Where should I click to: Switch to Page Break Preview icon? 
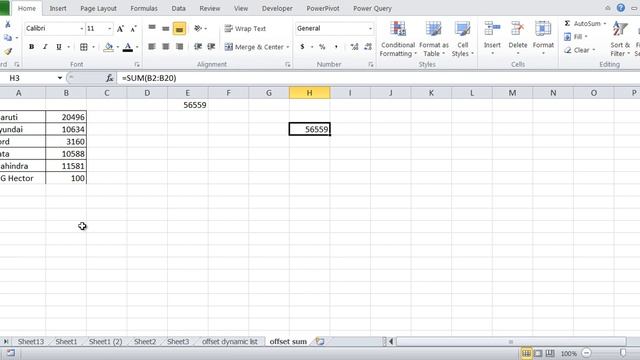550,353
